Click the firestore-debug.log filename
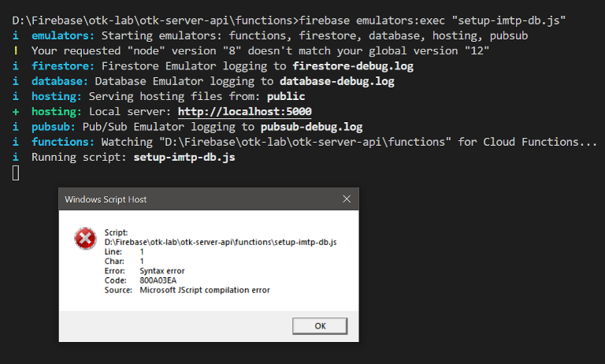The height and width of the screenshot is (364, 605). point(353,66)
